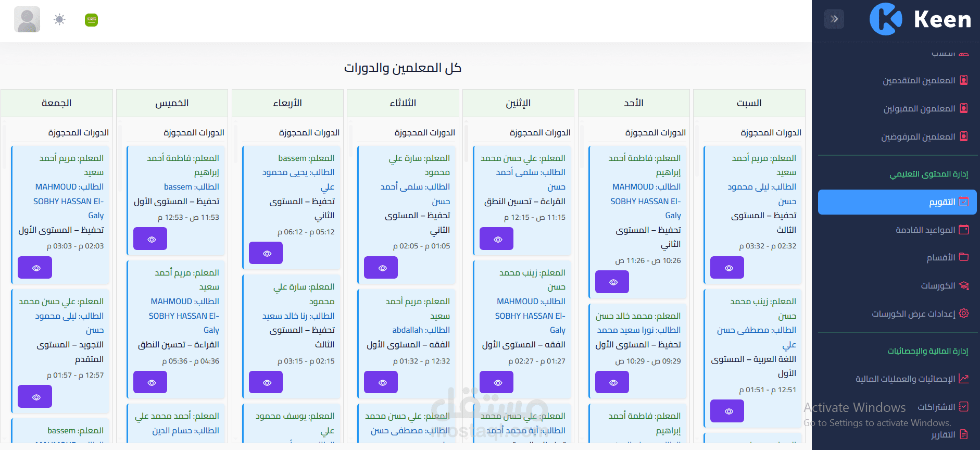This screenshot has width=980, height=450.
Task: Click the إعدادات عرض الكورسات gear icon
Action: [964, 314]
